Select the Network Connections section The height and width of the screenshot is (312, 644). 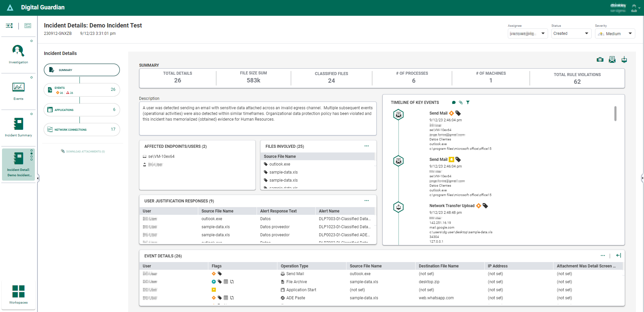[x=82, y=130]
